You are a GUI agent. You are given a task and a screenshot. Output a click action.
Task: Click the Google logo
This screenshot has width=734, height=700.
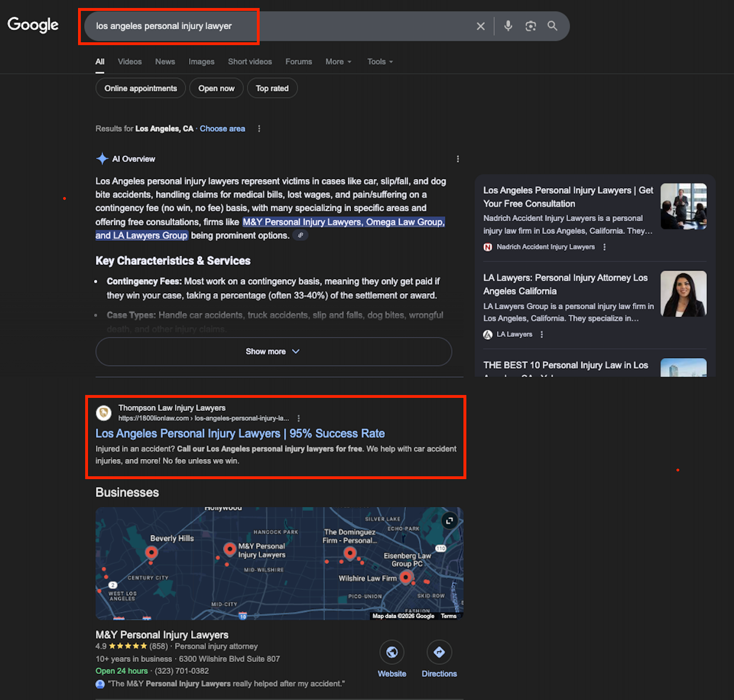click(33, 25)
